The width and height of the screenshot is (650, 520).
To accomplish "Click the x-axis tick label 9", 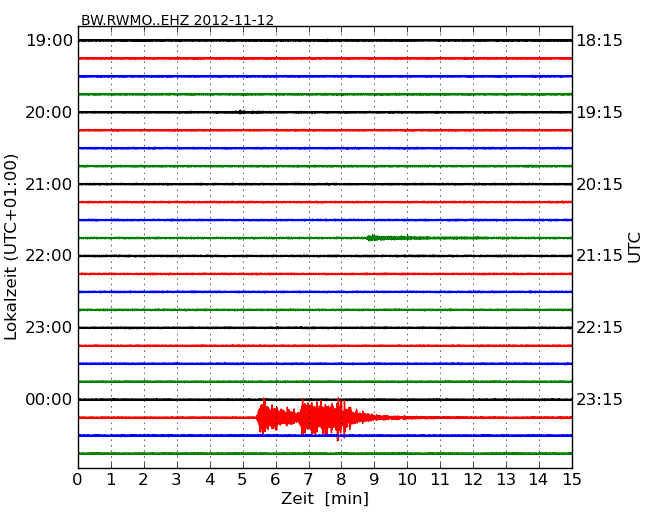I will pyautogui.click(x=374, y=479).
